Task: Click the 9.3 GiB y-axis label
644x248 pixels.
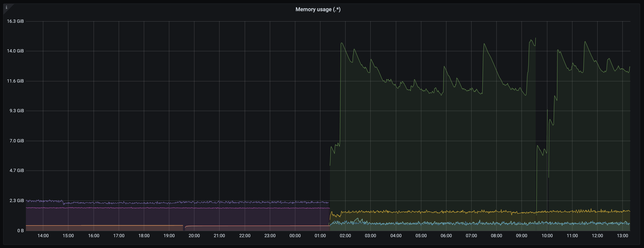Action: coord(17,111)
